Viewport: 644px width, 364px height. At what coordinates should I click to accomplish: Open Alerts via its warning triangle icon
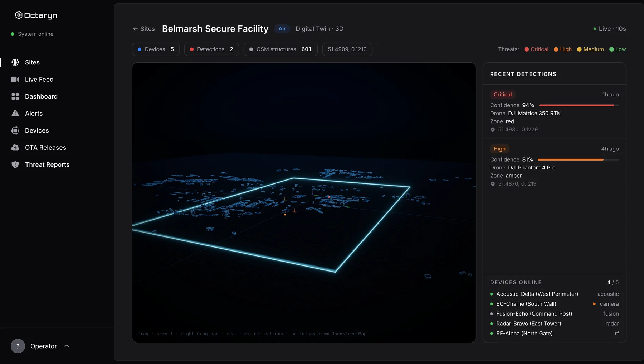pyautogui.click(x=15, y=113)
